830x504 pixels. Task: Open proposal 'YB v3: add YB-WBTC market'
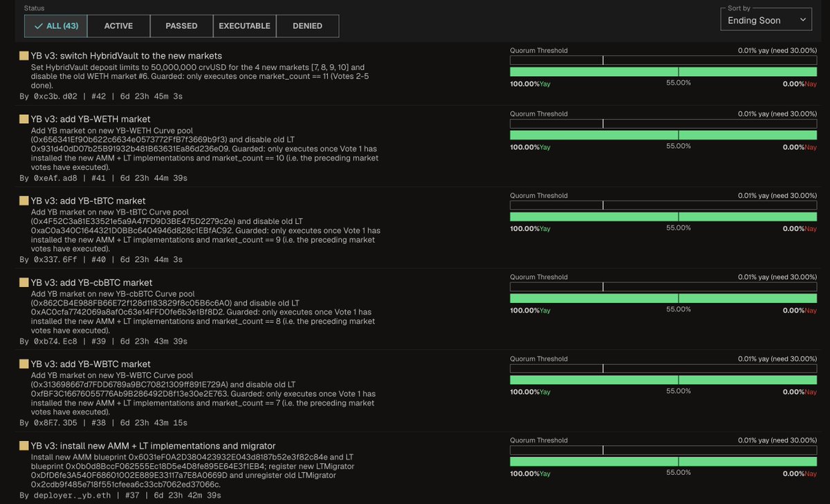(91, 364)
